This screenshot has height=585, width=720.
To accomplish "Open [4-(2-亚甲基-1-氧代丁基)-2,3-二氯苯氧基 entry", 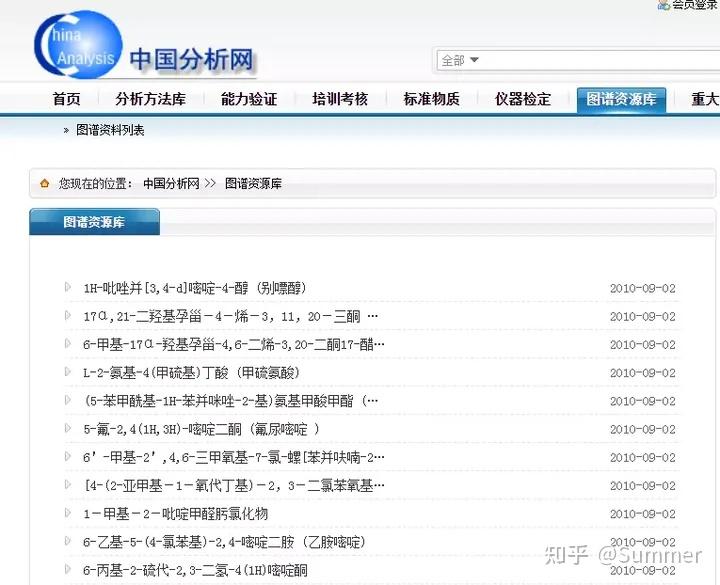I will pyautogui.click(x=234, y=485).
